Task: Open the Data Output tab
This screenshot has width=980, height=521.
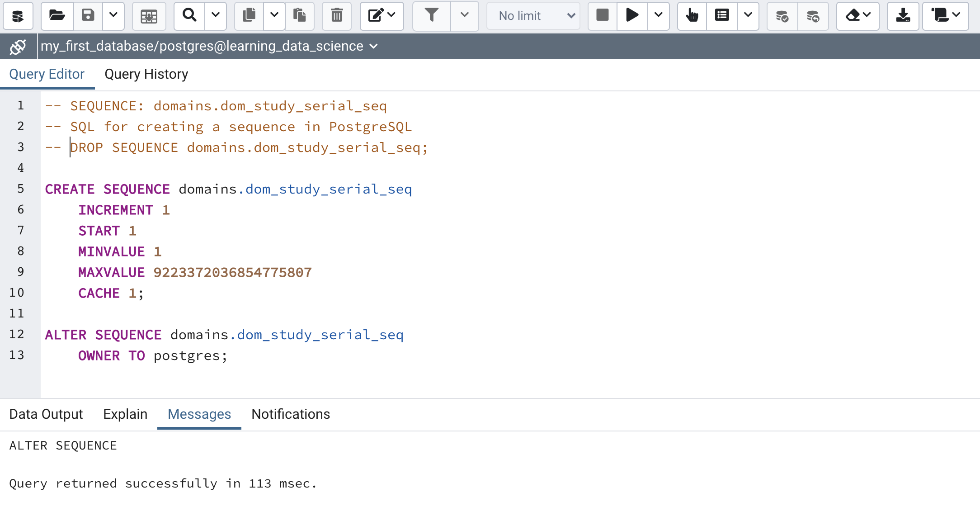Action: [x=46, y=414]
